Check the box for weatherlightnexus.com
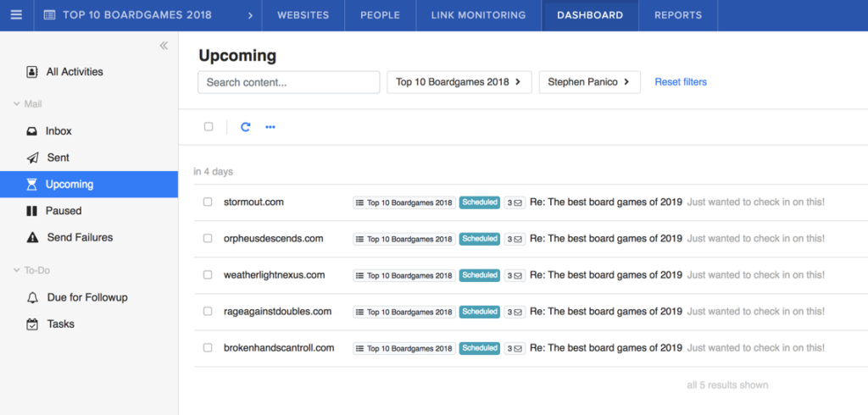Viewport: 868px width, 415px height. [x=208, y=275]
